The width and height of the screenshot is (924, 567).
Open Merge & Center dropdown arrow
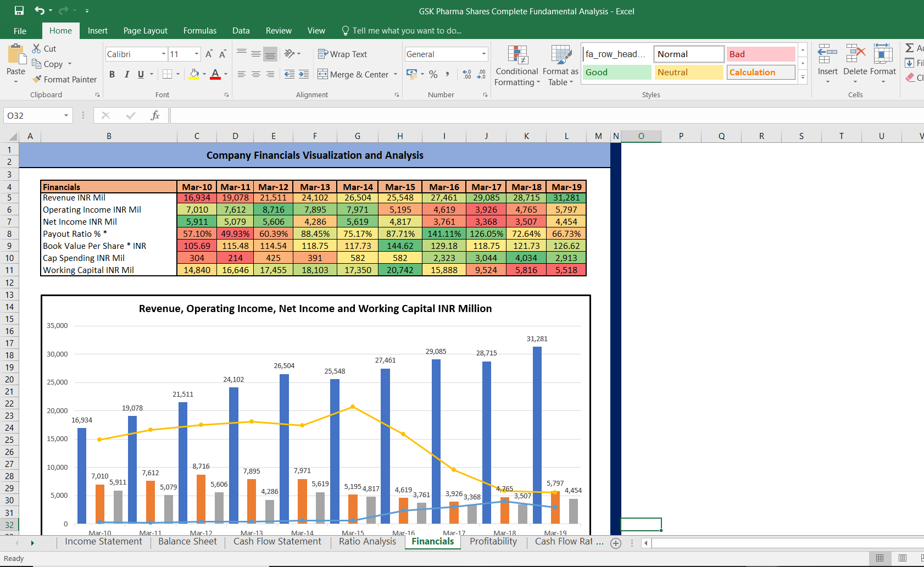(x=396, y=74)
